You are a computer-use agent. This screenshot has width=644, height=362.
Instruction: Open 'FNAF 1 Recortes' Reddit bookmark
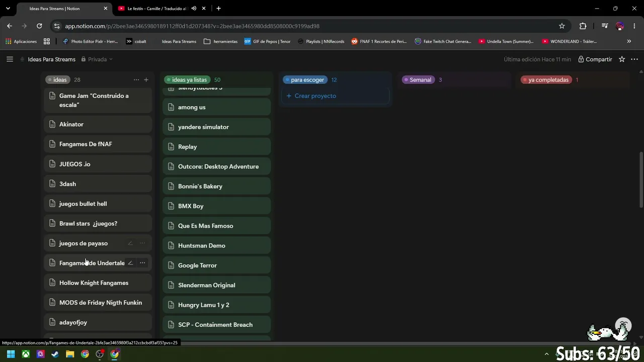click(379, 41)
